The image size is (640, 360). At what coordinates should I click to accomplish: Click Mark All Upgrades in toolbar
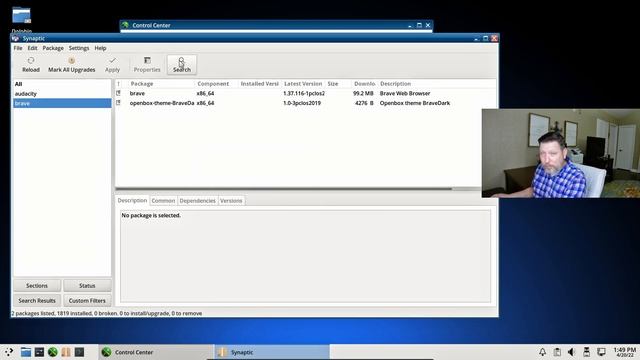71,65
